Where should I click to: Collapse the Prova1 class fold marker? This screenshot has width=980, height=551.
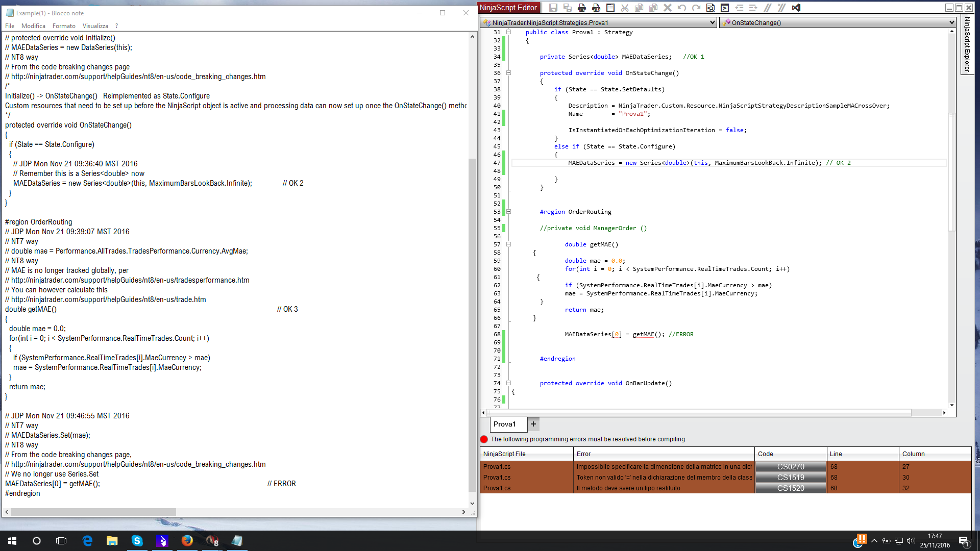[x=508, y=32]
